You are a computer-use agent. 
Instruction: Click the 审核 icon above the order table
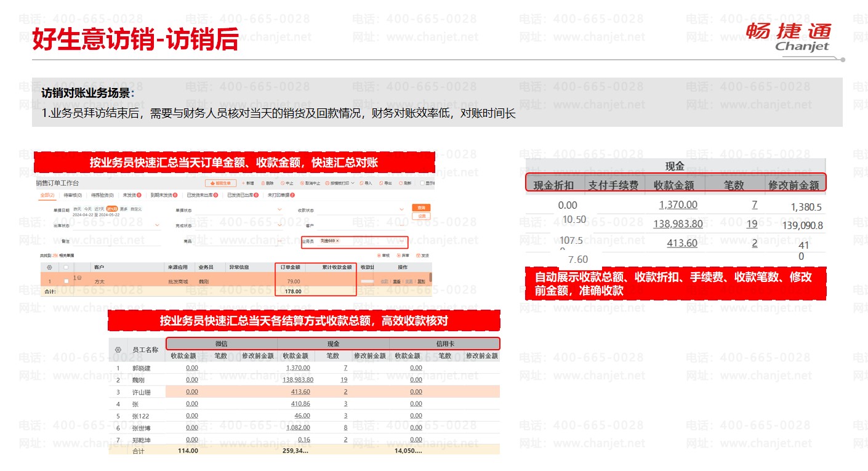[379, 256]
